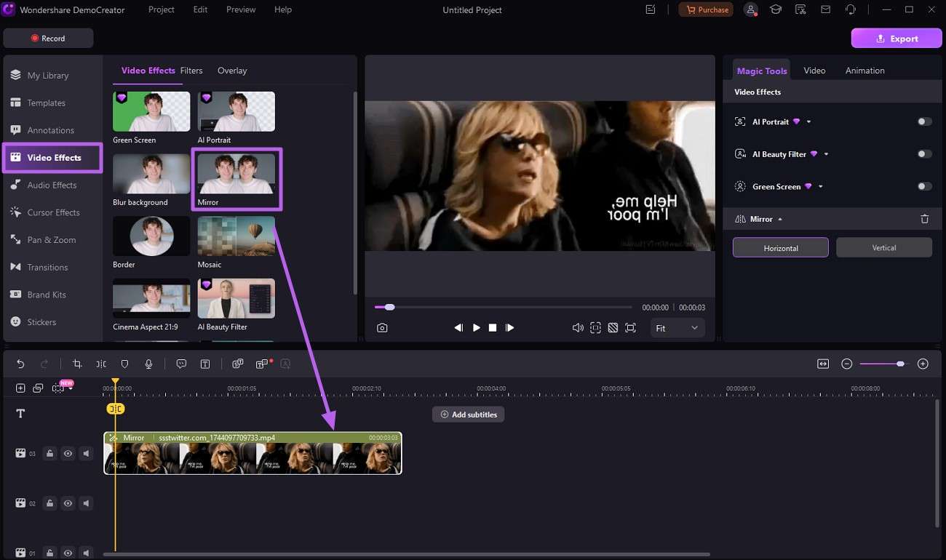946x560 pixels.
Task: Expand AI Beauty Filter settings arrow
Action: click(826, 154)
